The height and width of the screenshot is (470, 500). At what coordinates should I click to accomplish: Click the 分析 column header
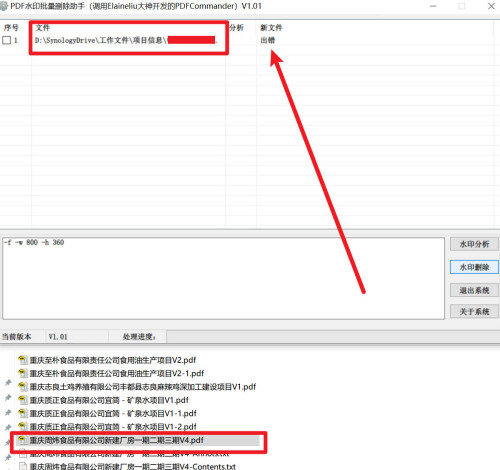coord(236,28)
